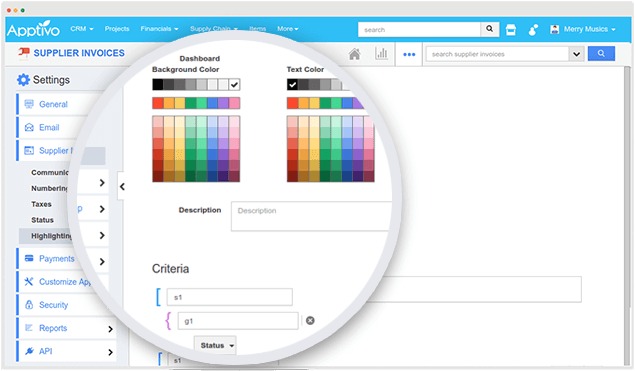
Task: Click the contacts icon in top bar
Action: [x=533, y=29]
